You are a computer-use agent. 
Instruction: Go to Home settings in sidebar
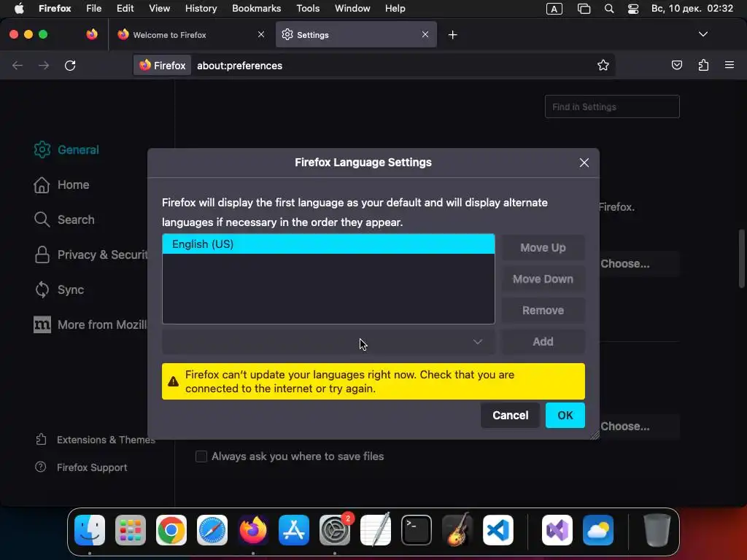(61, 184)
